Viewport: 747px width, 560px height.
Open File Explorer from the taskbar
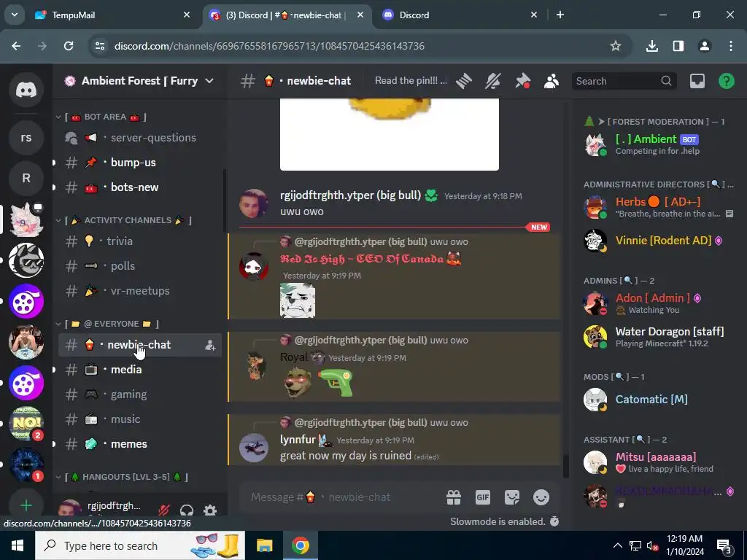tap(264, 545)
